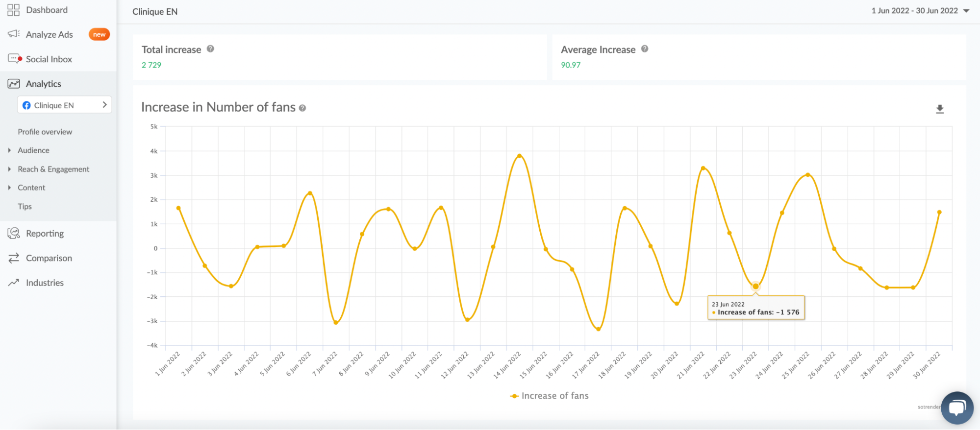Open Profile overview page
980x430 pixels.
tap(45, 132)
